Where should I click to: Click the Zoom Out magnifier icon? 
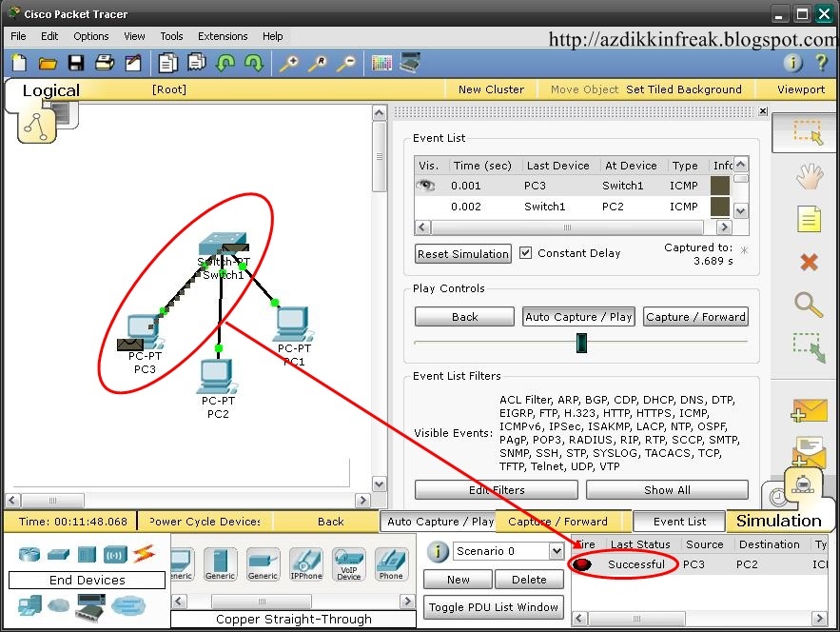(x=346, y=63)
